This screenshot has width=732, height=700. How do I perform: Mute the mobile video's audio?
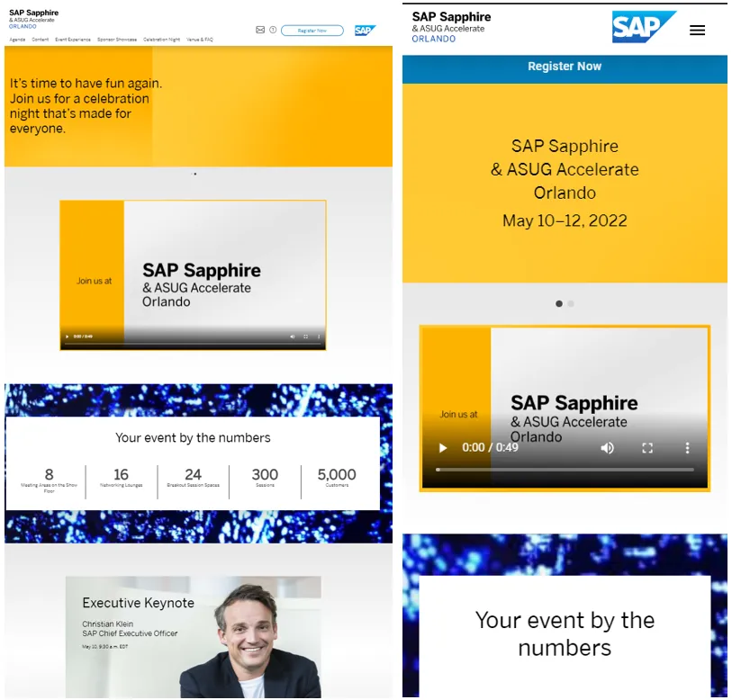tap(608, 448)
